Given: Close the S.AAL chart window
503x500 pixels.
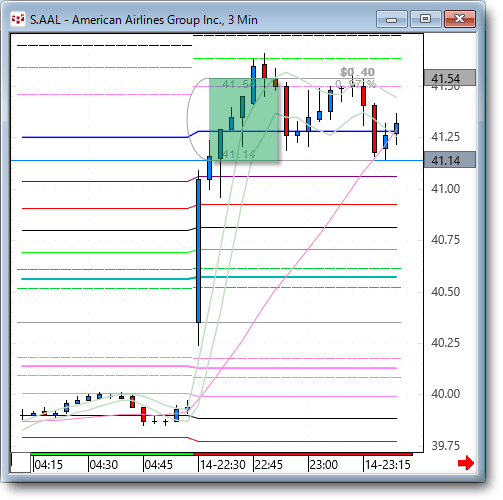Looking at the screenshot, I should click(x=460, y=19).
